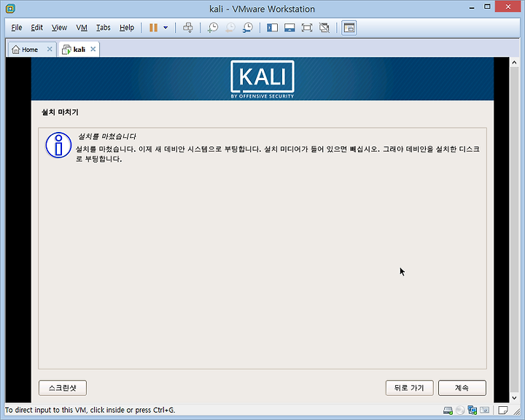Select the kali VM tab
The width and height of the screenshot is (525, 420).
click(x=79, y=50)
